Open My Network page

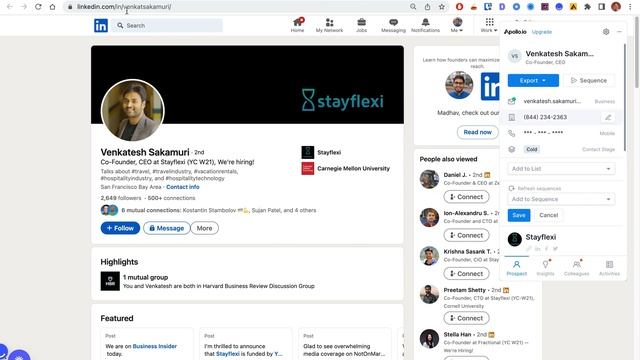329,25
